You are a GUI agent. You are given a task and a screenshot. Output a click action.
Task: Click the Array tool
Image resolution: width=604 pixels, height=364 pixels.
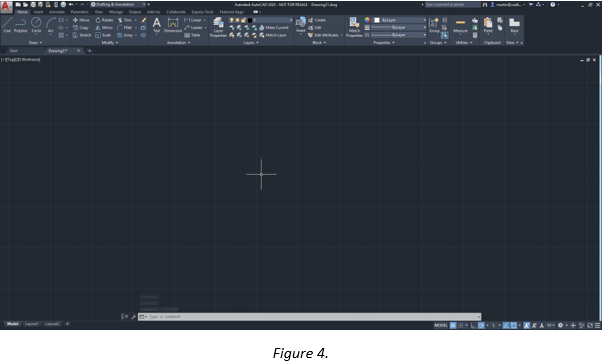pyautogui.click(x=126, y=35)
